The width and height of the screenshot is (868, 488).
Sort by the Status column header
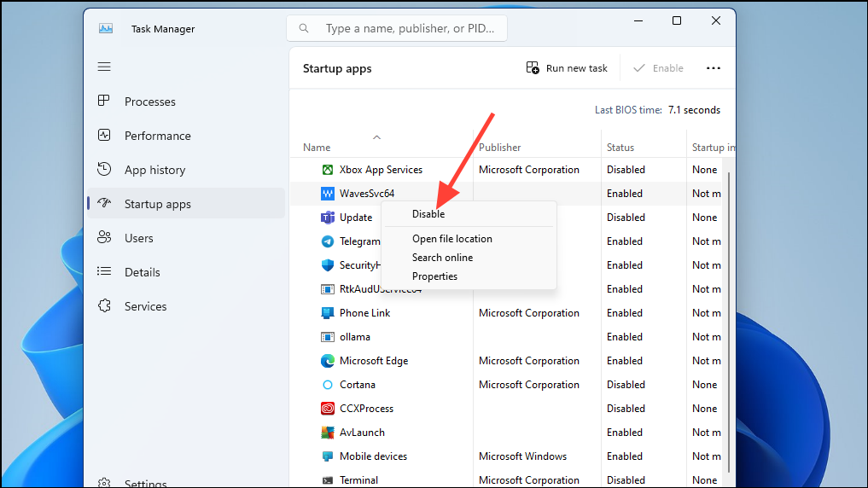click(620, 148)
